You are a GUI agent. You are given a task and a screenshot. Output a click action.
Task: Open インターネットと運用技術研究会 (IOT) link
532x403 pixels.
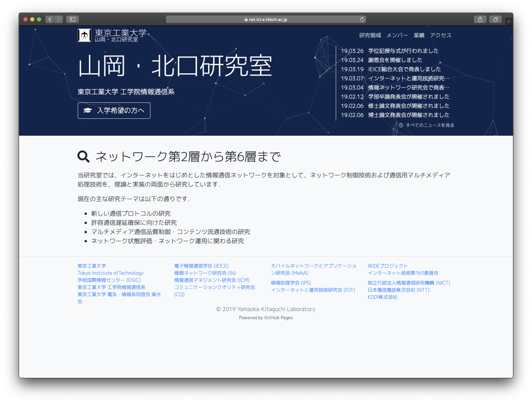coord(313,290)
